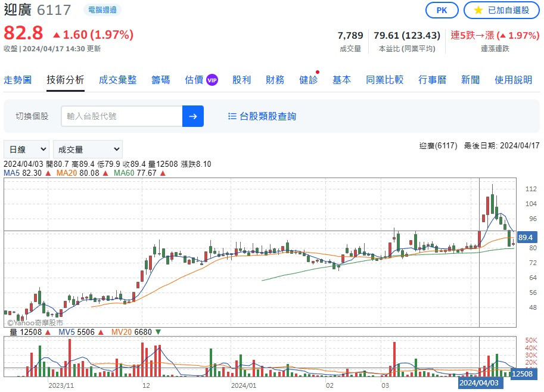Screen dimensions: 544x392
Task: Open the 日線 period dropdown
Action: [x=27, y=150]
